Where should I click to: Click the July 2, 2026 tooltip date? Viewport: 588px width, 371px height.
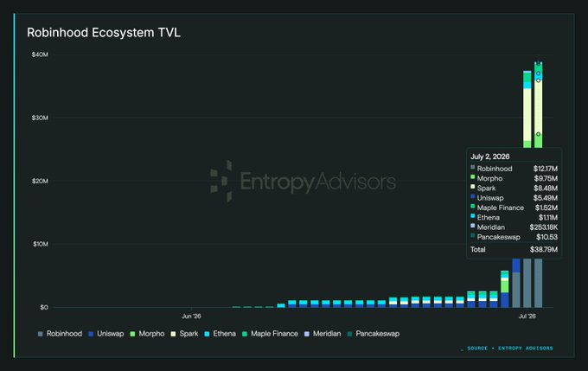pos(489,157)
